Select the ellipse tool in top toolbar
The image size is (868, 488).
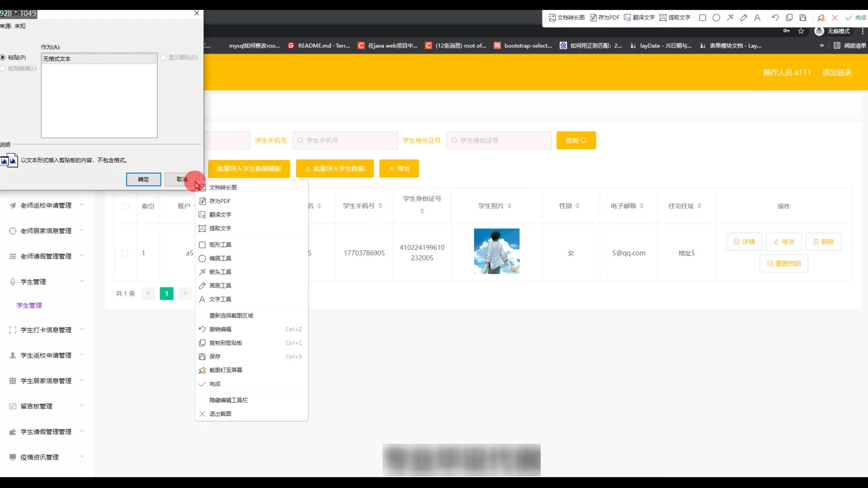(x=716, y=18)
